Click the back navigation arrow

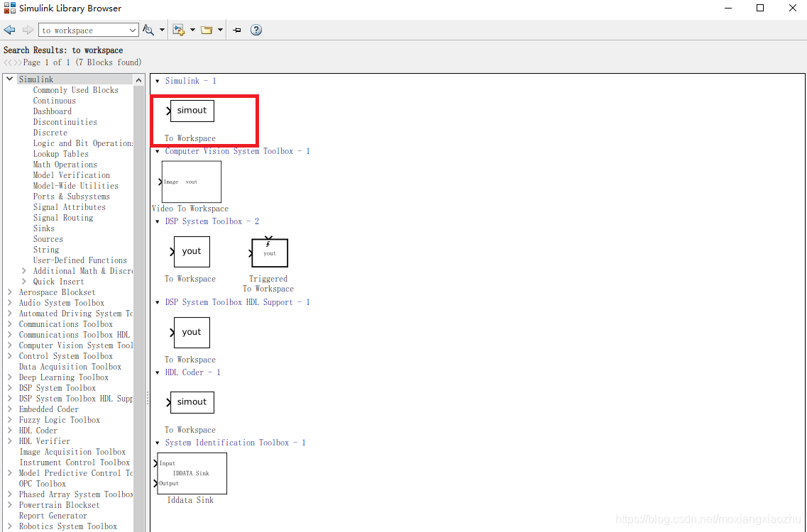tap(9, 30)
